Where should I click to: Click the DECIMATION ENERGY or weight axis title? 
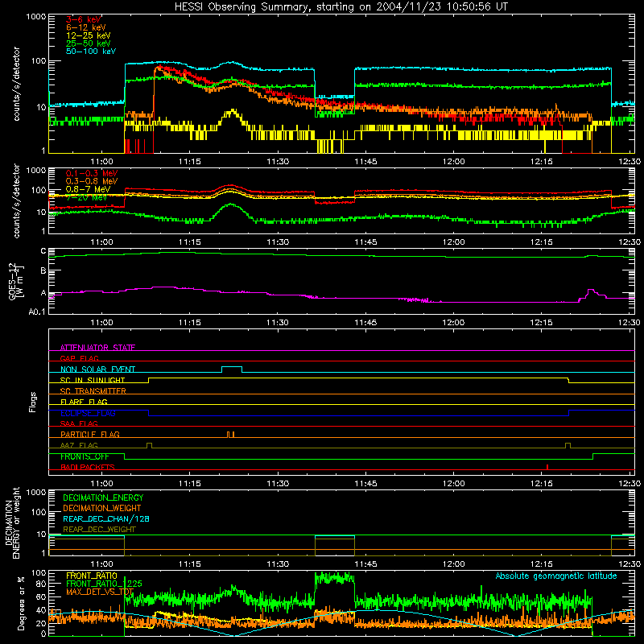(x=13, y=522)
